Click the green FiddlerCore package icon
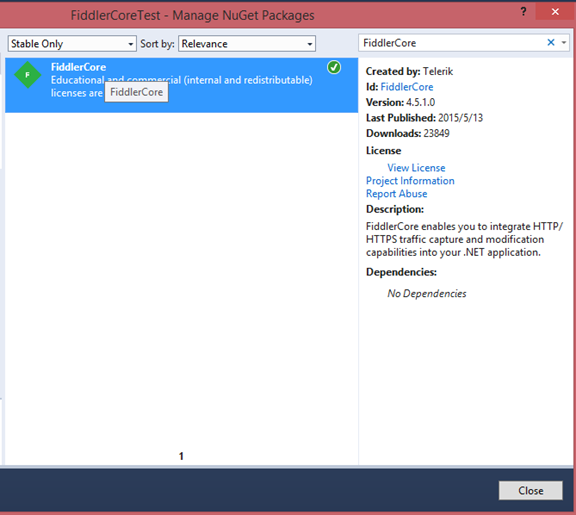The image size is (576, 515). pyautogui.click(x=28, y=75)
